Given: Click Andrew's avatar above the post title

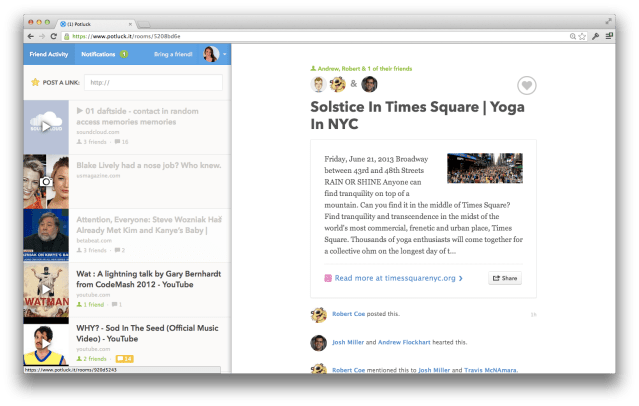Looking at the screenshot, I should 318,84.
